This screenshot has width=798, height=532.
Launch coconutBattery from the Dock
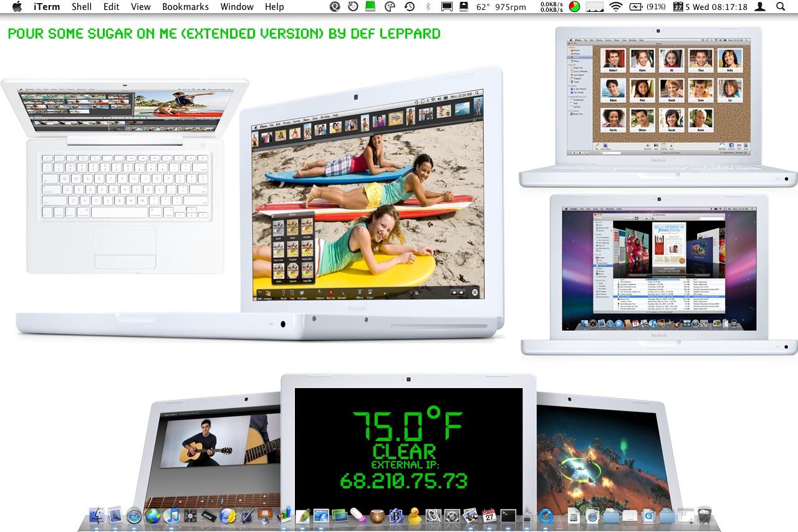pos(377,515)
